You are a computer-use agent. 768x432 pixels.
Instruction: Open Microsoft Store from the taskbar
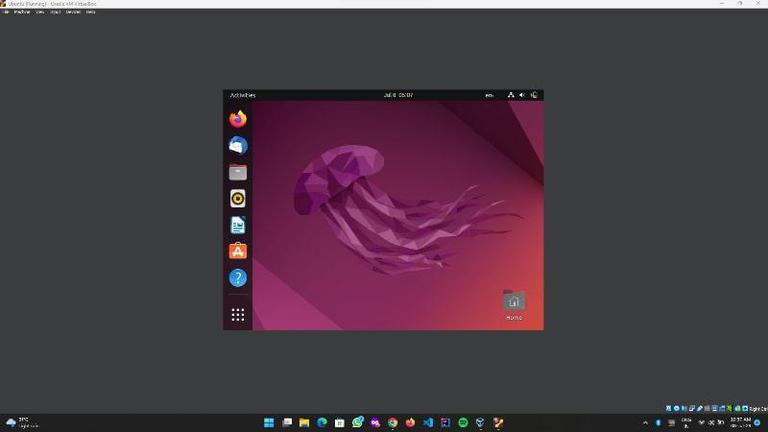[x=339, y=422]
